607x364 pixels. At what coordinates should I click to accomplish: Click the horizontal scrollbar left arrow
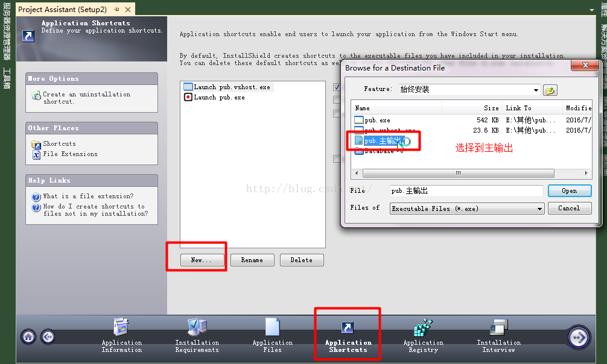point(357,173)
